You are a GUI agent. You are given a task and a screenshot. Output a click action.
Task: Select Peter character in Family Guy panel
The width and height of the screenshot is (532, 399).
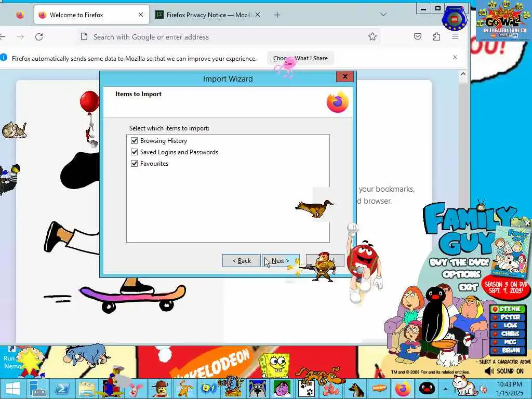click(x=508, y=317)
